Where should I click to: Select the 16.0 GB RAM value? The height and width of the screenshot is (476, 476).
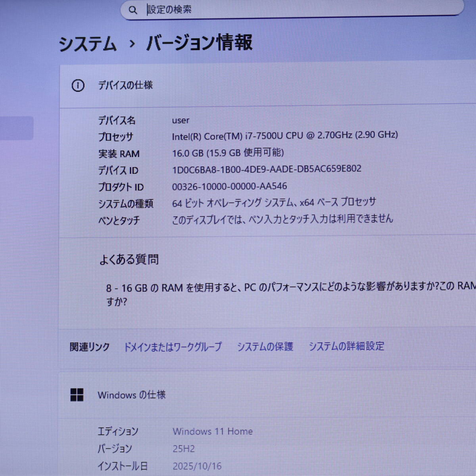tap(228, 153)
